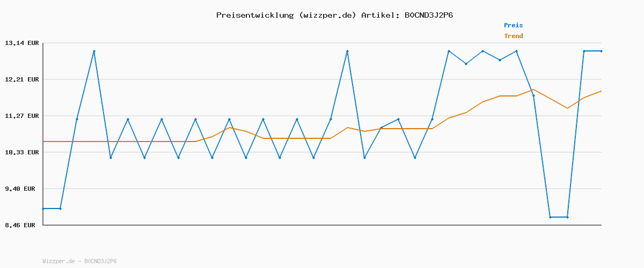Click the 8.46 EUR axis label

(20, 225)
